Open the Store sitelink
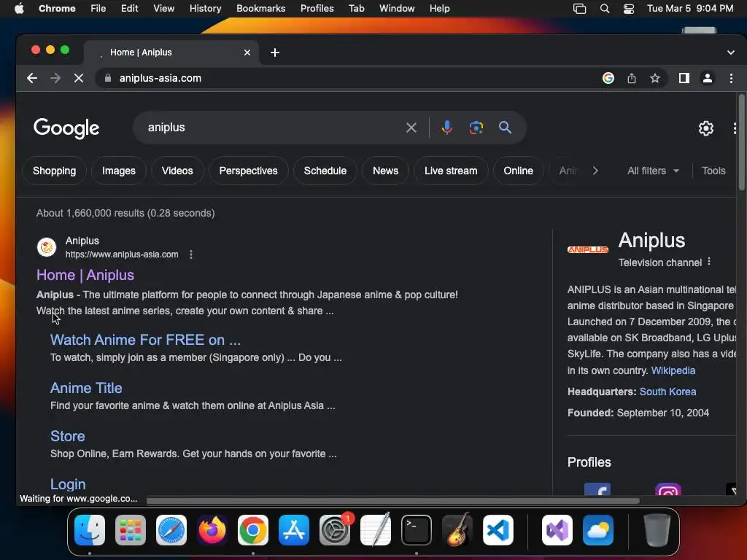The height and width of the screenshot is (560, 747). (x=68, y=436)
